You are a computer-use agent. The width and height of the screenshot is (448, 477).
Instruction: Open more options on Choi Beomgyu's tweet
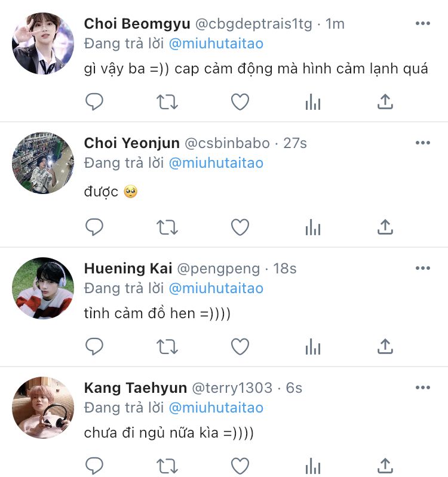pyautogui.click(x=423, y=24)
